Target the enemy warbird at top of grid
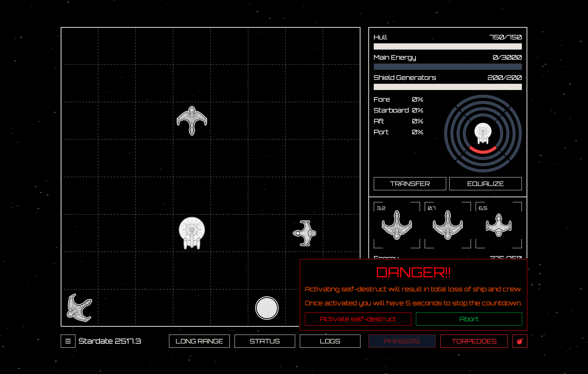Image resolution: width=588 pixels, height=374 pixels. tap(192, 120)
